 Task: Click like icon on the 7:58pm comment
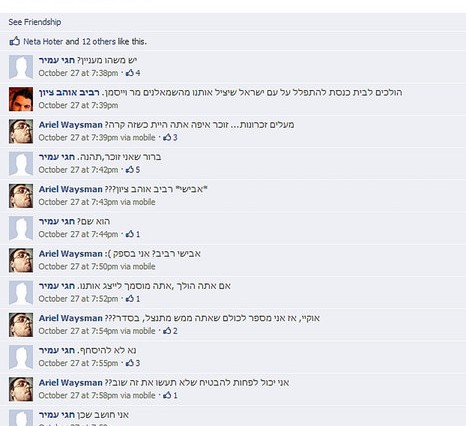click(167, 395)
